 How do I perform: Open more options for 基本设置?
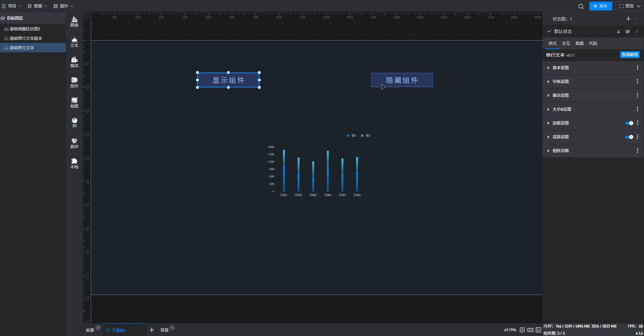tap(637, 68)
